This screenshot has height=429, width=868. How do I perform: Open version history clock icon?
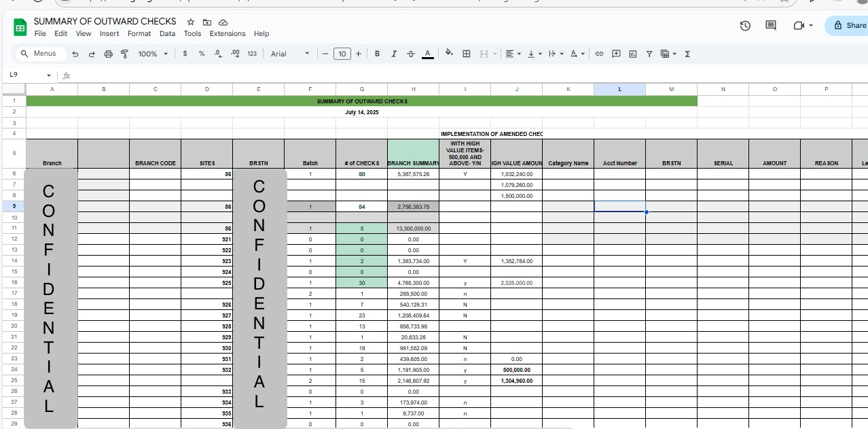745,26
